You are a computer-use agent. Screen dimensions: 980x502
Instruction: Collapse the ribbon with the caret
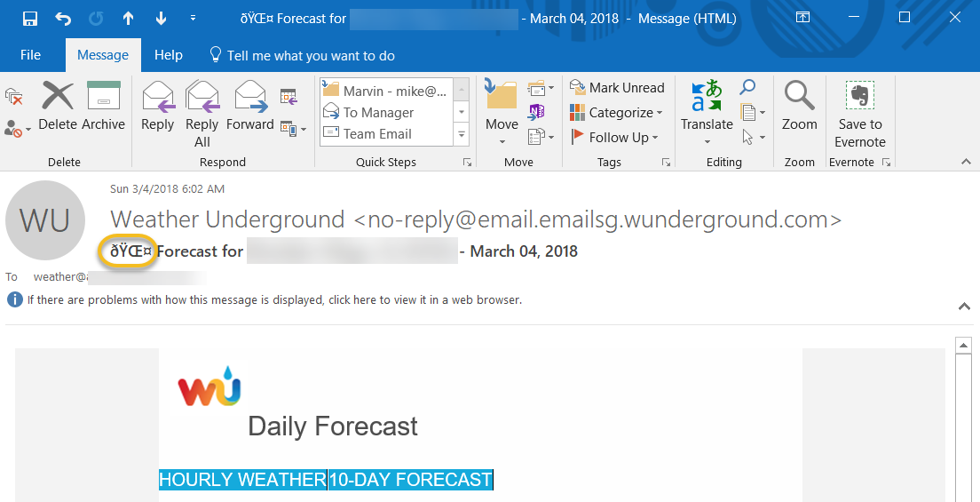tap(967, 162)
